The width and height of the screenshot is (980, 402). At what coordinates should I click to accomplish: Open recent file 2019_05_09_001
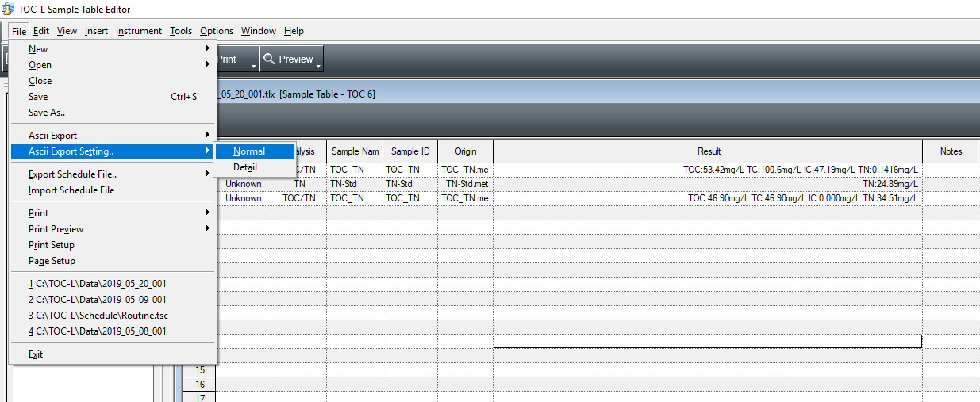pos(98,300)
